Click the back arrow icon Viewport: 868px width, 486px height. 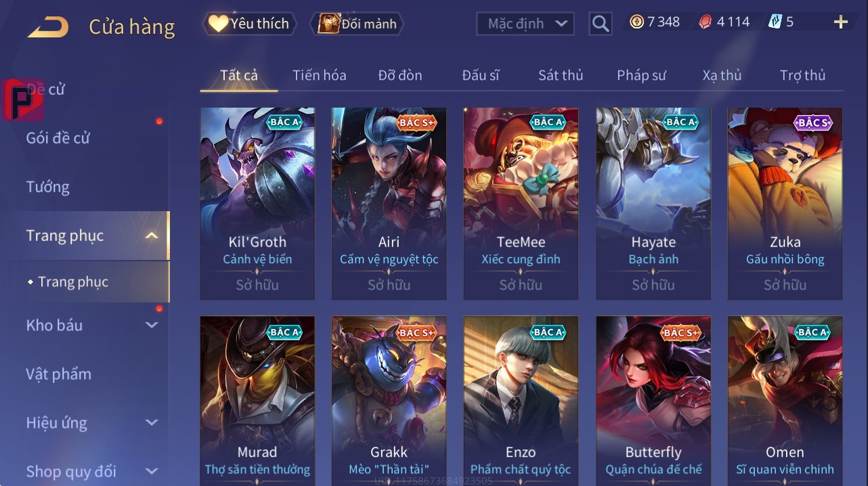click(48, 27)
